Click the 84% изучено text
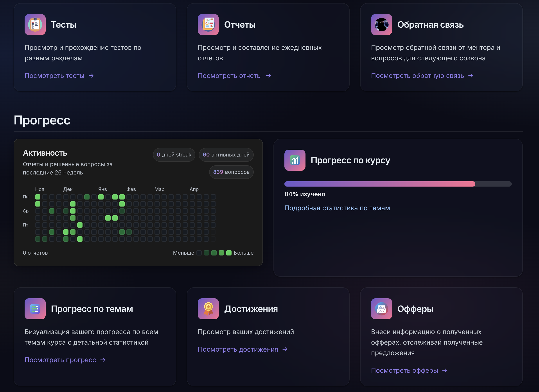539x392 pixels. (305, 194)
